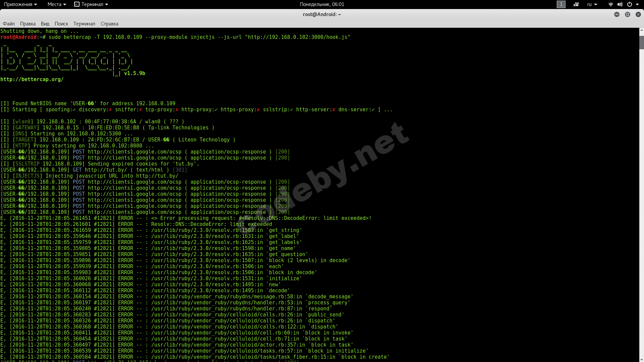Open the Файл menu
This screenshot has height=362, width=644.
tap(9, 24)
